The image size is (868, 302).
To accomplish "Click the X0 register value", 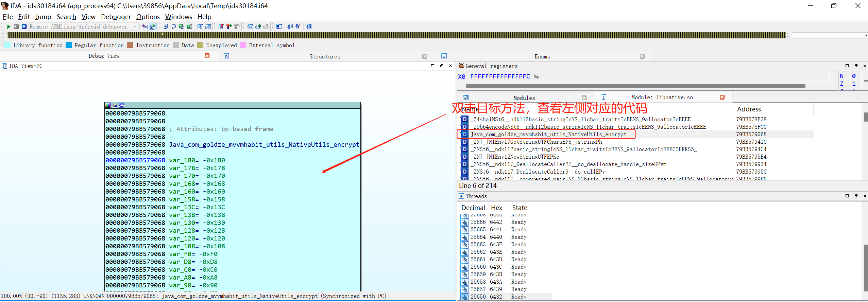I will coord(500,76).
